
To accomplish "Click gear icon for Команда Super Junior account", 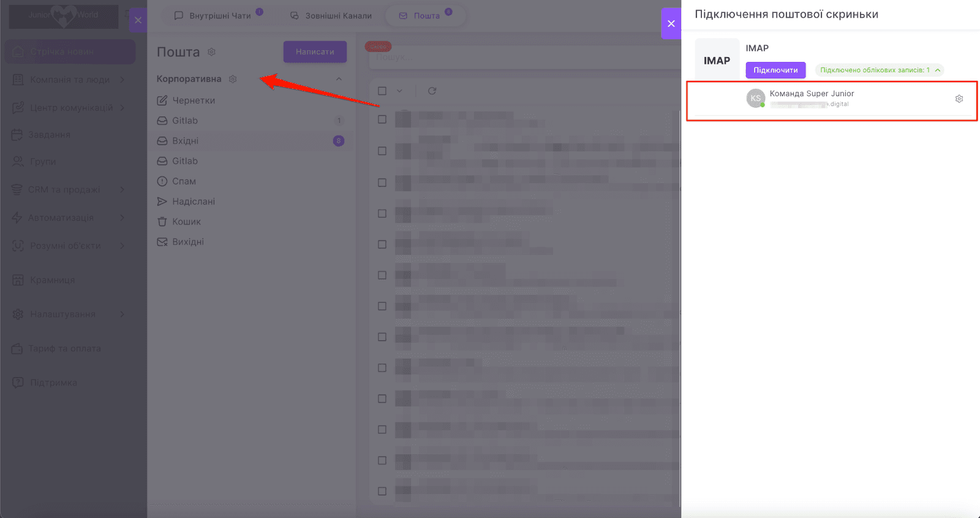I will point(959,99).
